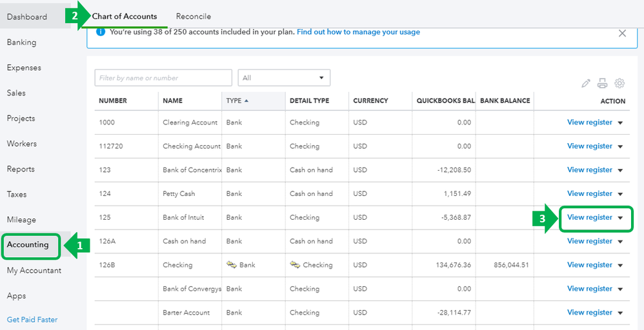
Task: Open Projects in the sidebar
Action: 21,119
